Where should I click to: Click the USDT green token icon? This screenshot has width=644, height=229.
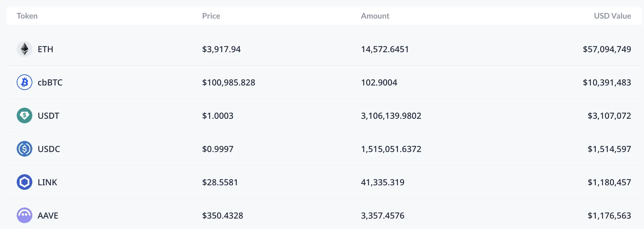[x=25, y=115]
